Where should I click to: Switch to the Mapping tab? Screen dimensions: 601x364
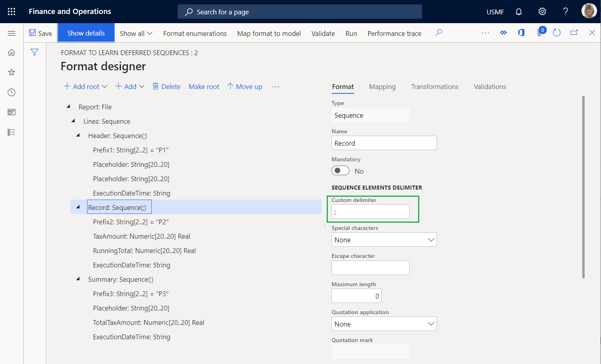pyautogui.click(x=382, y=87)
